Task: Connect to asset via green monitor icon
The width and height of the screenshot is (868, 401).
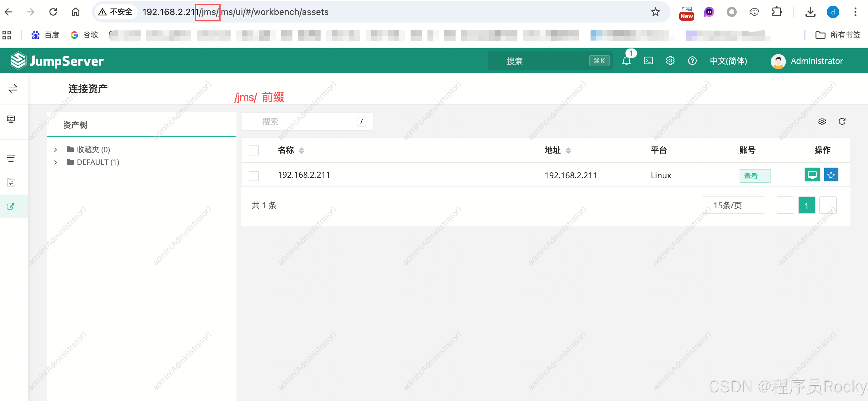Action: [x=812, y=175]
